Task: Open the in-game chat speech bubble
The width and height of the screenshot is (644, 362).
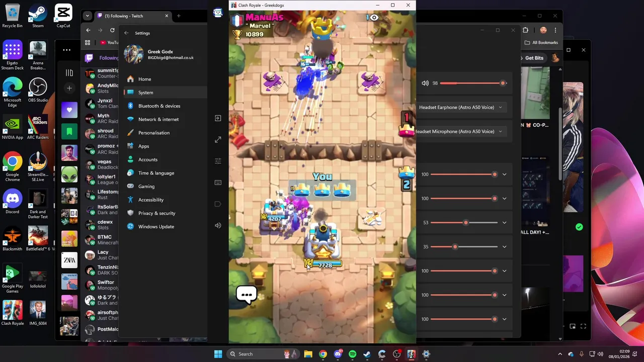Action: tap(247, 295)
